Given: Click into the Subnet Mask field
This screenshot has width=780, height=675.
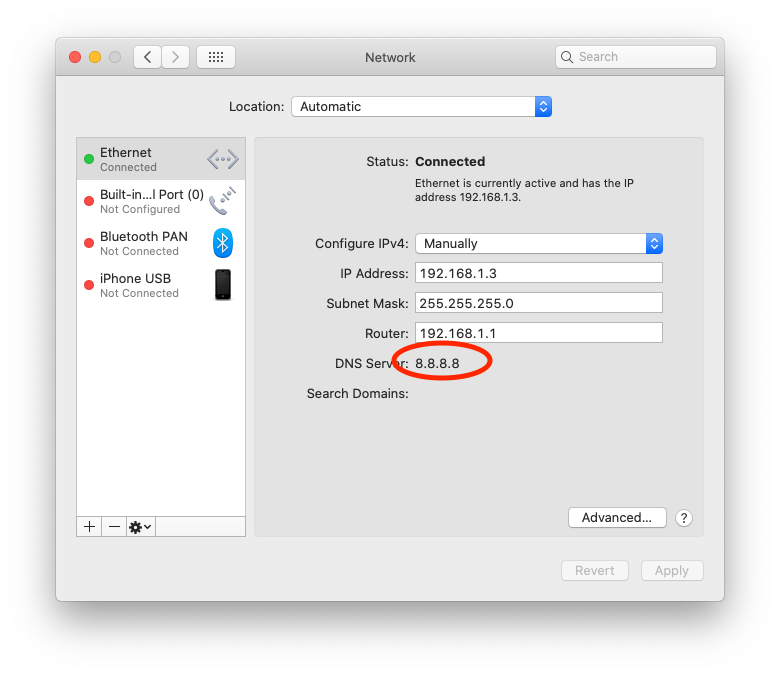Looking at the screenshot, I should 539,303.
